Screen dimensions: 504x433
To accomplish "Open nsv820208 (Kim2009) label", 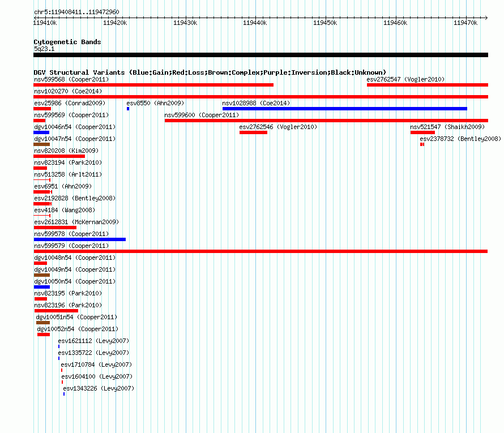I will [66, 151].
